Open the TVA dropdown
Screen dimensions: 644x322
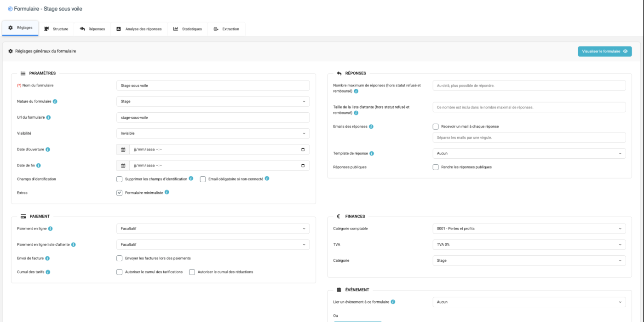[x=529, y=245]
